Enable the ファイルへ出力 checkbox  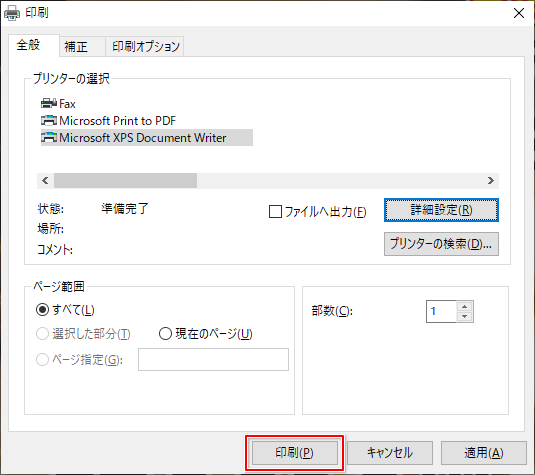(x=275, y=212)
